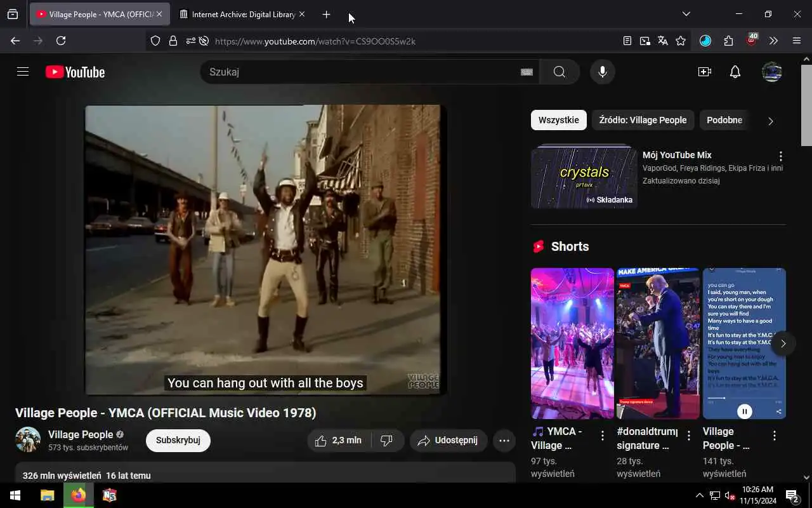
Task: Select the Podobne filter chip
Action: [x=724, y=120]
